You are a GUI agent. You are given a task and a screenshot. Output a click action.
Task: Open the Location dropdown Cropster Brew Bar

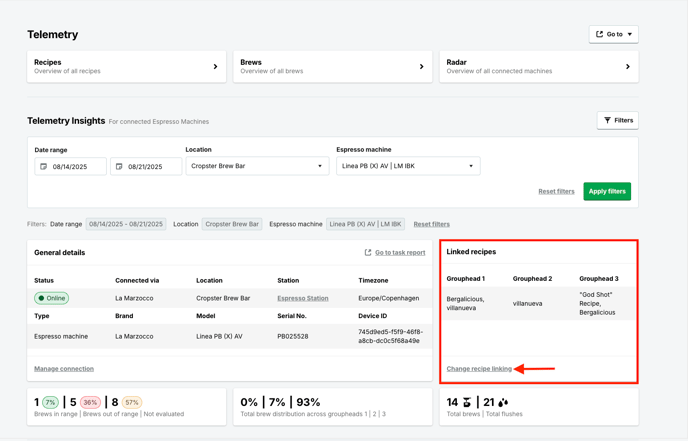(257, 166)
